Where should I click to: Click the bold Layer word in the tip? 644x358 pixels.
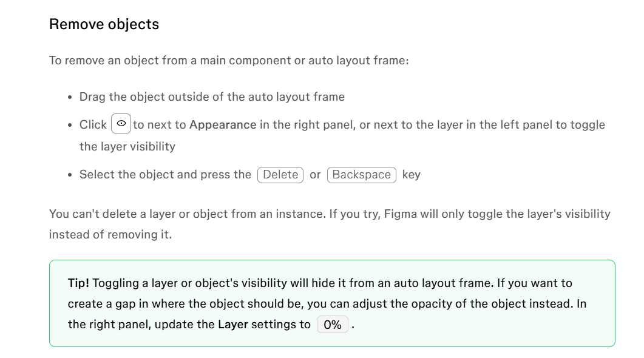point(233,325)
